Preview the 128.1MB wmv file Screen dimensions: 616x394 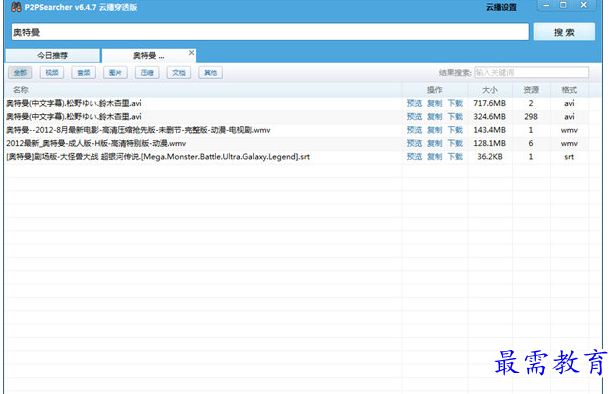tap(414, 143)
